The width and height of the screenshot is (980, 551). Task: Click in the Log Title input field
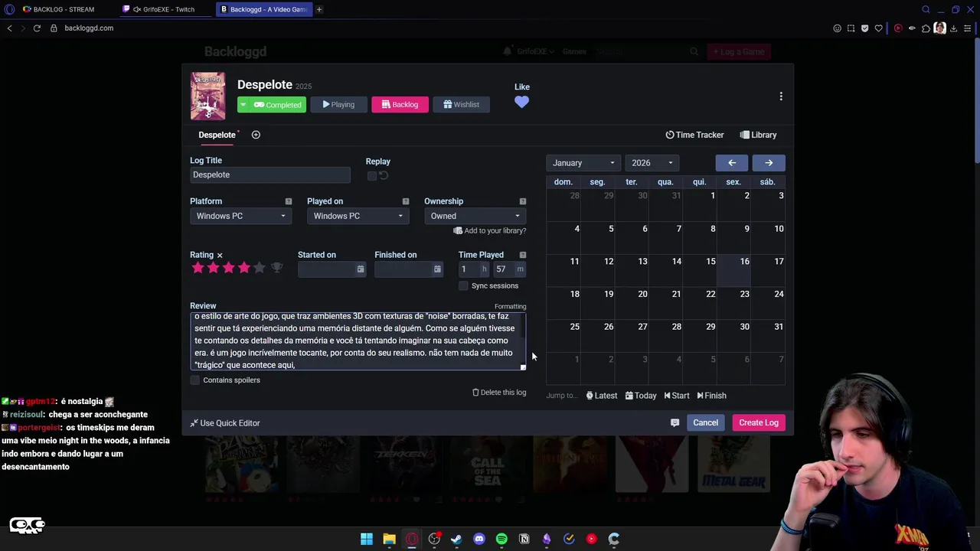pyautogui.click(x=270, y=175)
